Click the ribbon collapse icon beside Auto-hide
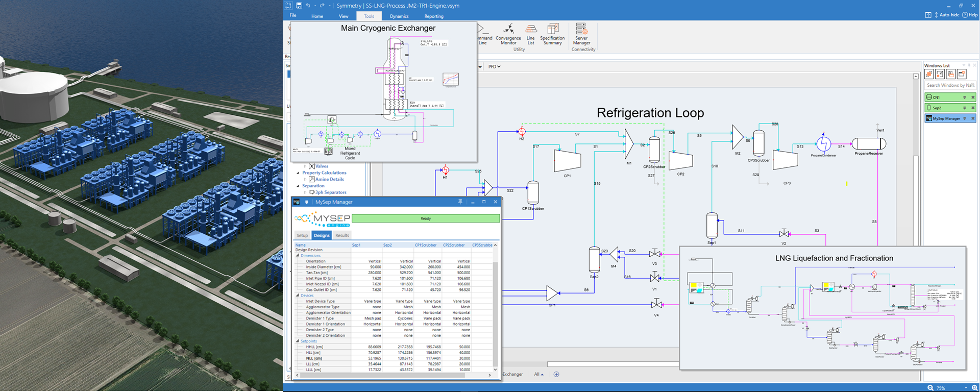 pyautogui.click(x=928, y=15)
